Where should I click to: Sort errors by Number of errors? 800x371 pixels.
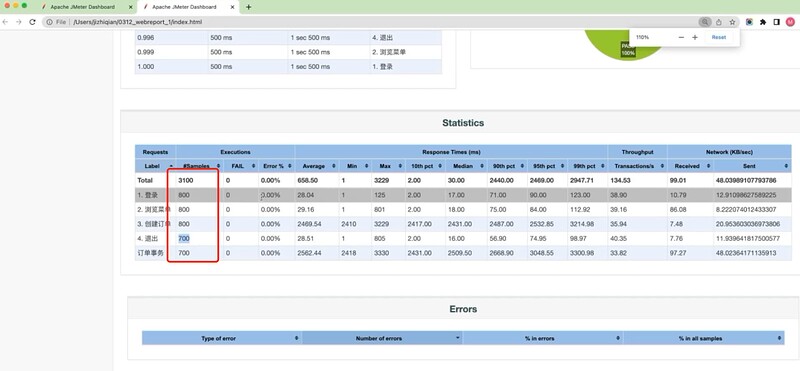[382, 338]
